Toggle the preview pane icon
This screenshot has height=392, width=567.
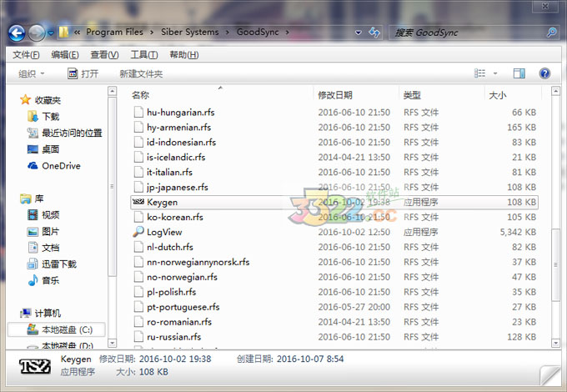tap(519, 73)
